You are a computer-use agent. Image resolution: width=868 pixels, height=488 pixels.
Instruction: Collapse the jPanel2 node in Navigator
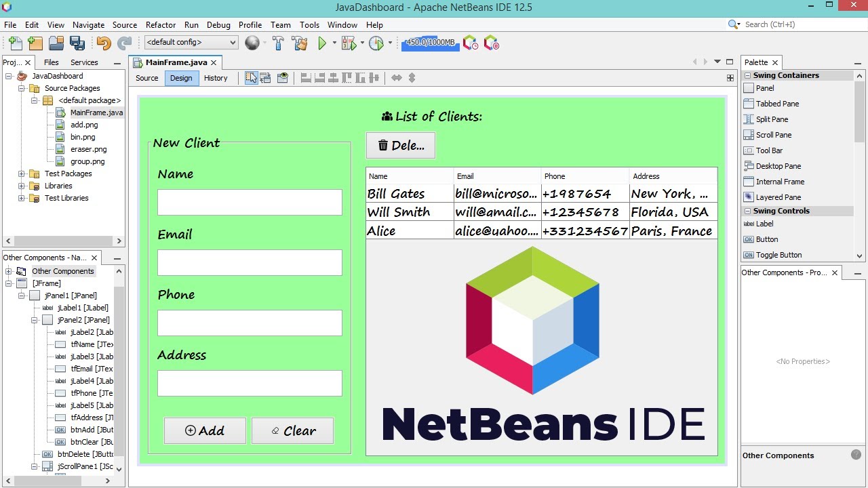click(34, 320)
